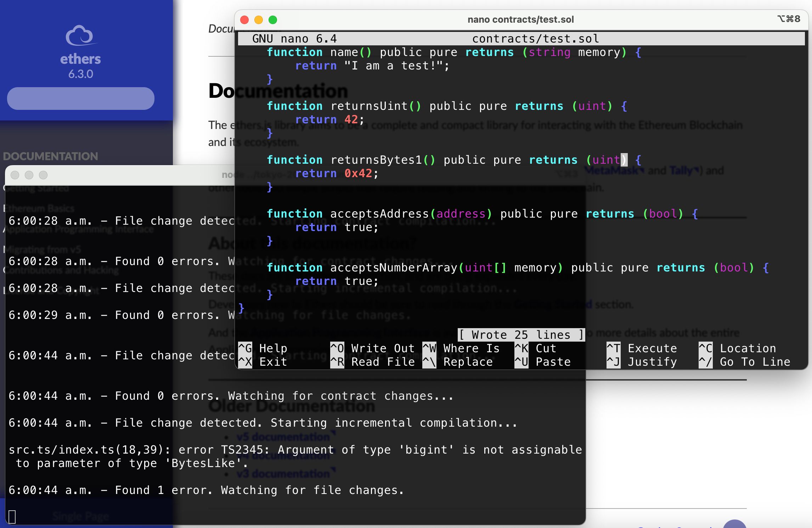812x528 pixels.
Task: Click the return 42; line
Action: pos(330,120)
